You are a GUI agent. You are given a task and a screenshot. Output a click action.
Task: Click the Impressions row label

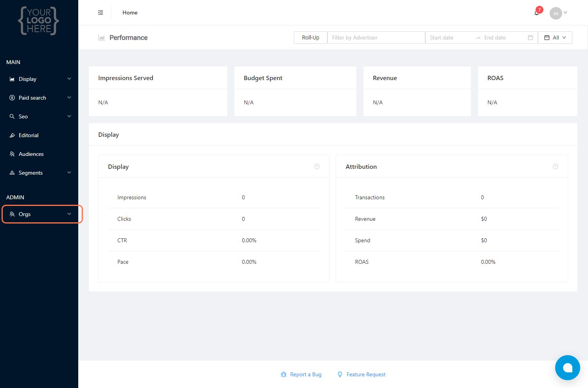pyautogui.click(x=132, y=197)
